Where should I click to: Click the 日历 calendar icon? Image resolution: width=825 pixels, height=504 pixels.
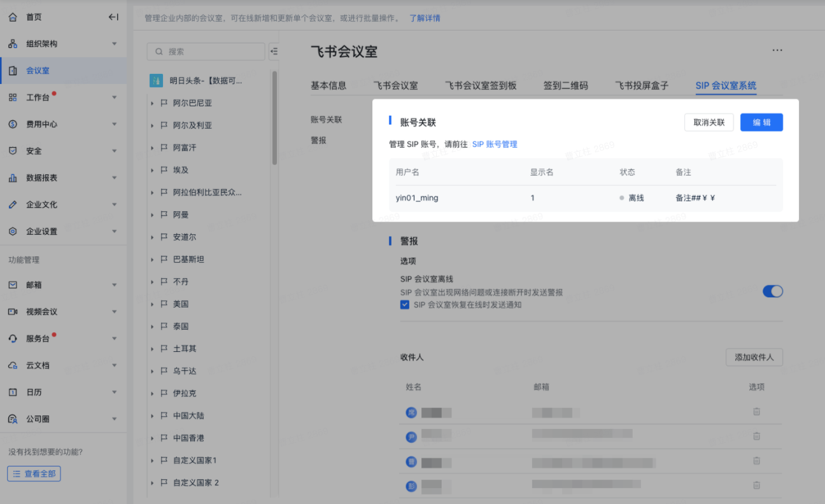click(13, 392)
